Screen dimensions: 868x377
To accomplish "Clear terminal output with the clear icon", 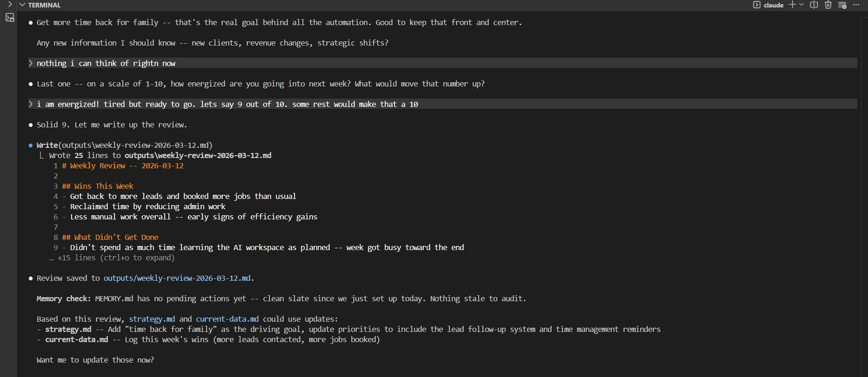I will click(842, 5).
